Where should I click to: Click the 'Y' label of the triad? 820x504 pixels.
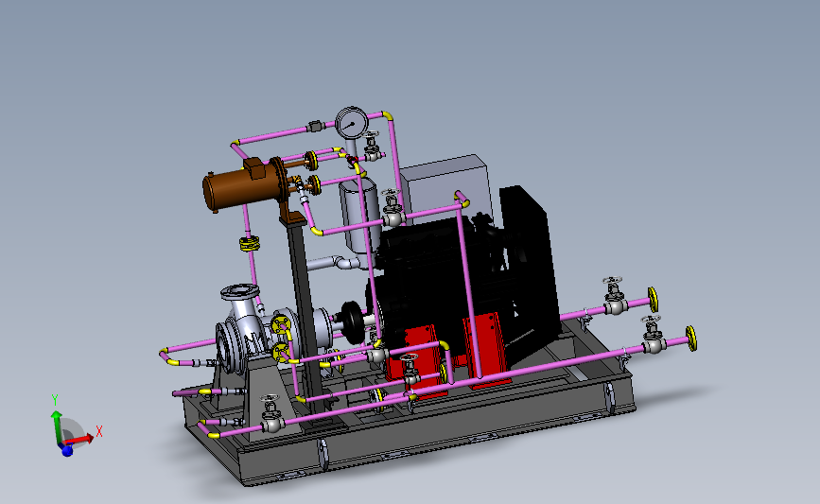(x=55, y=401)
